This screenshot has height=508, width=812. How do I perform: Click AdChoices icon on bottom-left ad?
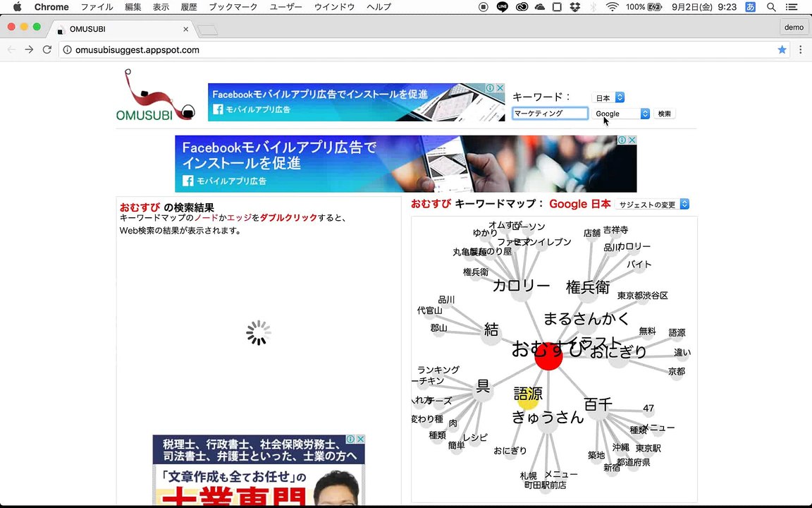click(x=350, y=439)
